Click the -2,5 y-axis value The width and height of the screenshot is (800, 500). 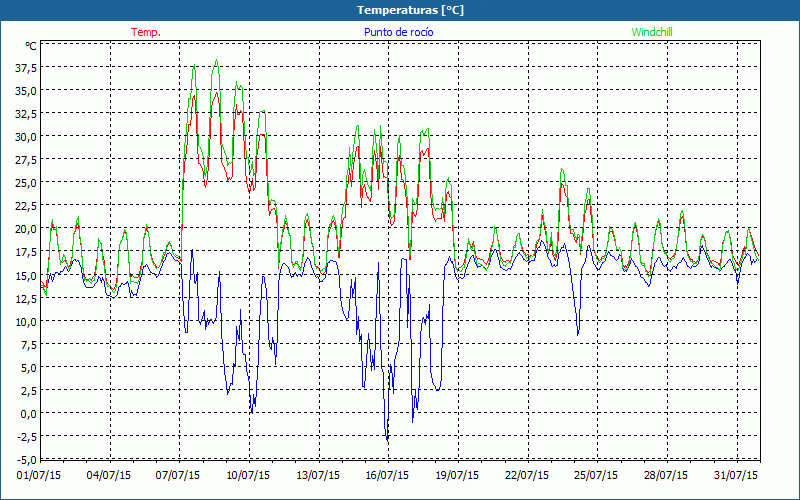[27, 436]
